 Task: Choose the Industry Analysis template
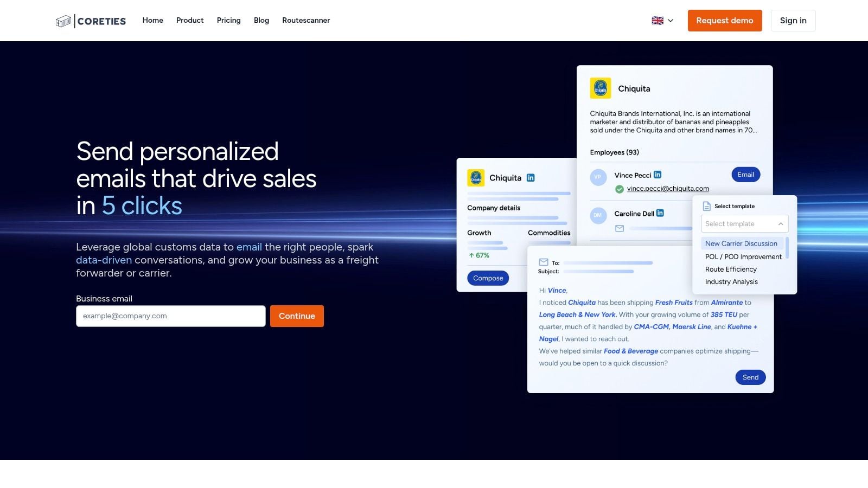coord(731,282)
